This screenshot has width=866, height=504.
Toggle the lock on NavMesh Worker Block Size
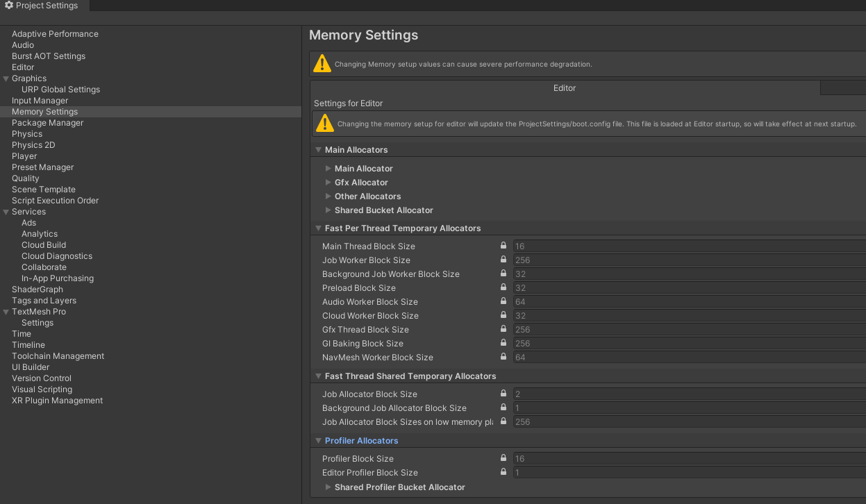point(503,356)
